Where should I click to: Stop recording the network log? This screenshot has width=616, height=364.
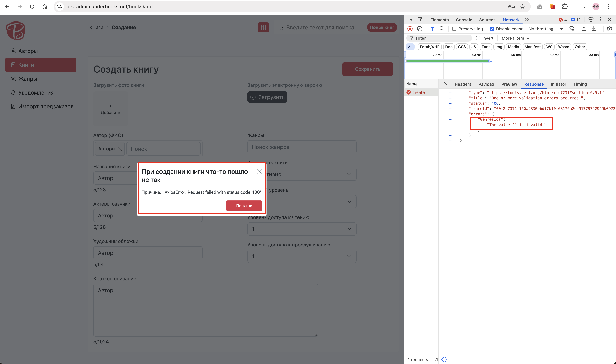click(410, 29)
